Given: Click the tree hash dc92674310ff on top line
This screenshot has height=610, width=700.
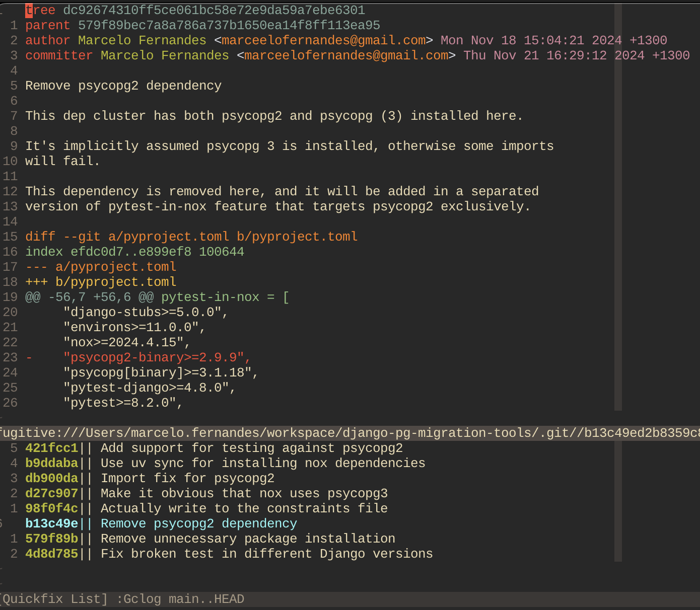Looking at the screenshot, I should pyautogui.click(x=214, y=10).
